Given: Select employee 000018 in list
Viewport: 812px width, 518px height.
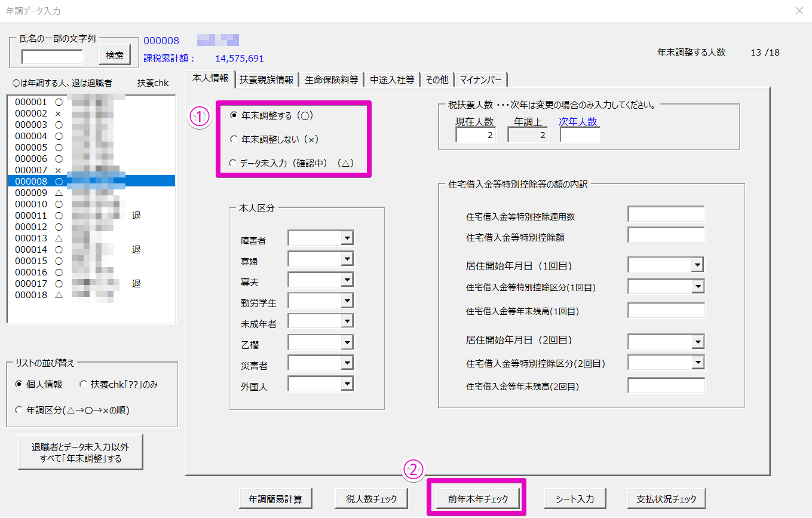Looking at the screenshot, I should click(x=91, y=295).
